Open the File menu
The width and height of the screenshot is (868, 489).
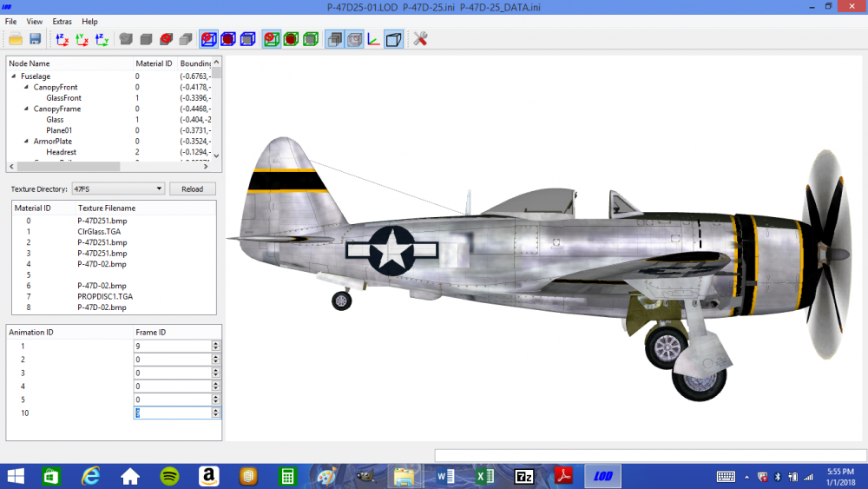point(10,22)
